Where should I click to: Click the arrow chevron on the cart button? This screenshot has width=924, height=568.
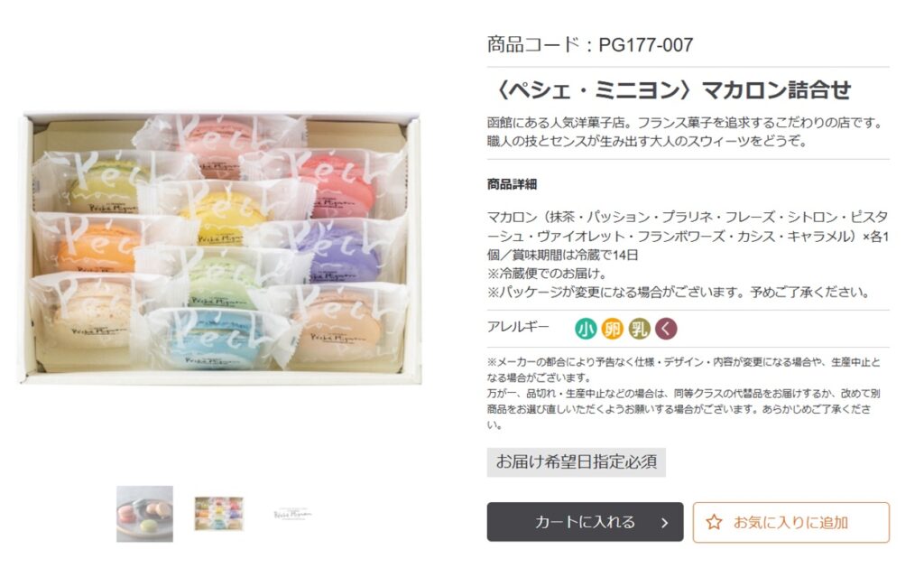665,523
